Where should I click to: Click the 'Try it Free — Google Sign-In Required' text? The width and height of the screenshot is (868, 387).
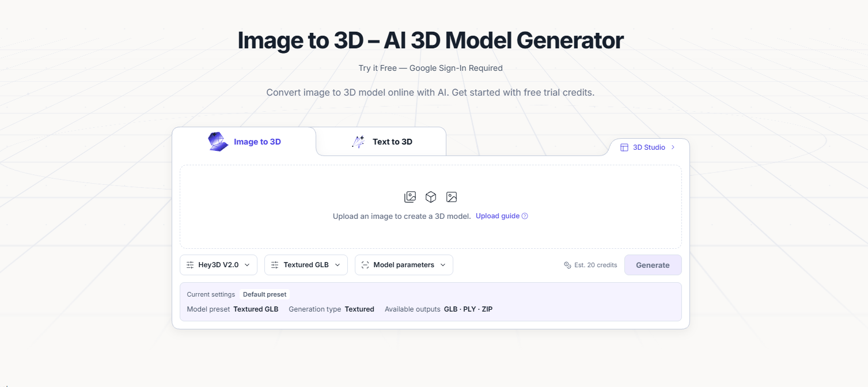tap(431, 68)
